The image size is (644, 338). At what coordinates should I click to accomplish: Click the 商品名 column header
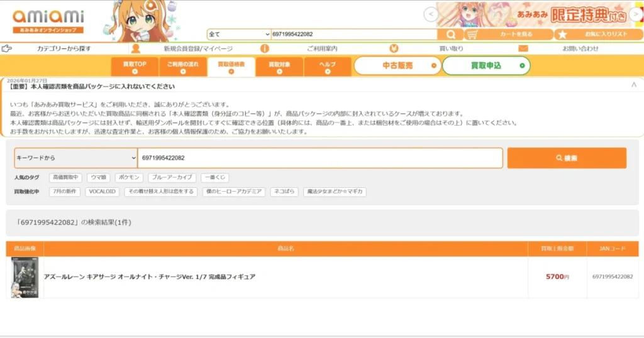point(286,249)
